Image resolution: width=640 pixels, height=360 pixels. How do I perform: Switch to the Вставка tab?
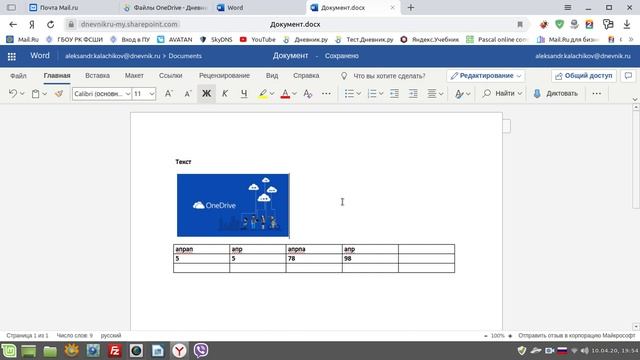(x=97, y=76)
